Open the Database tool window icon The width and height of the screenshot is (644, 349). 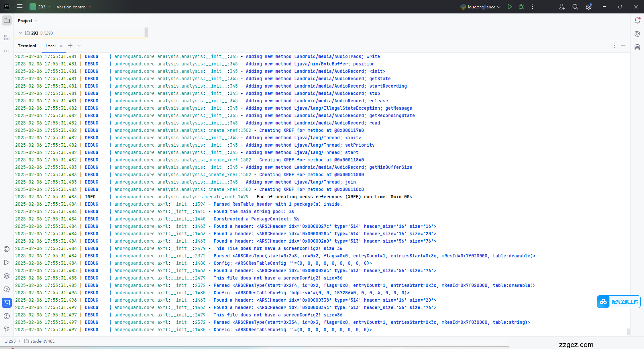[637, 47]
